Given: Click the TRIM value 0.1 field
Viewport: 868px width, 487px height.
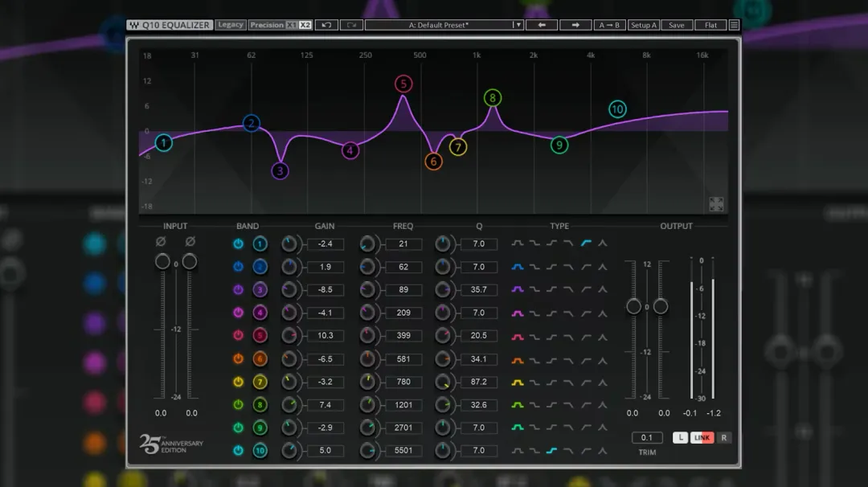Looking at the screenshot, I should 646,438.
